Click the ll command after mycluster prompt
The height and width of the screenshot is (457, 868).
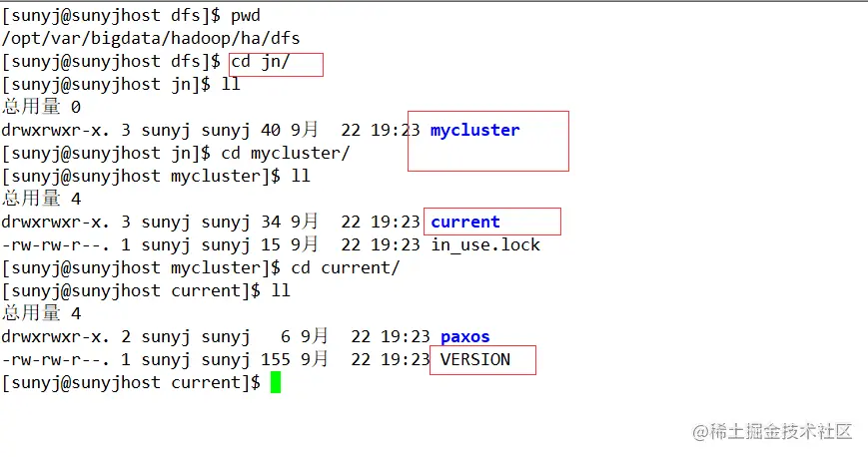click(x=301, y=176)
